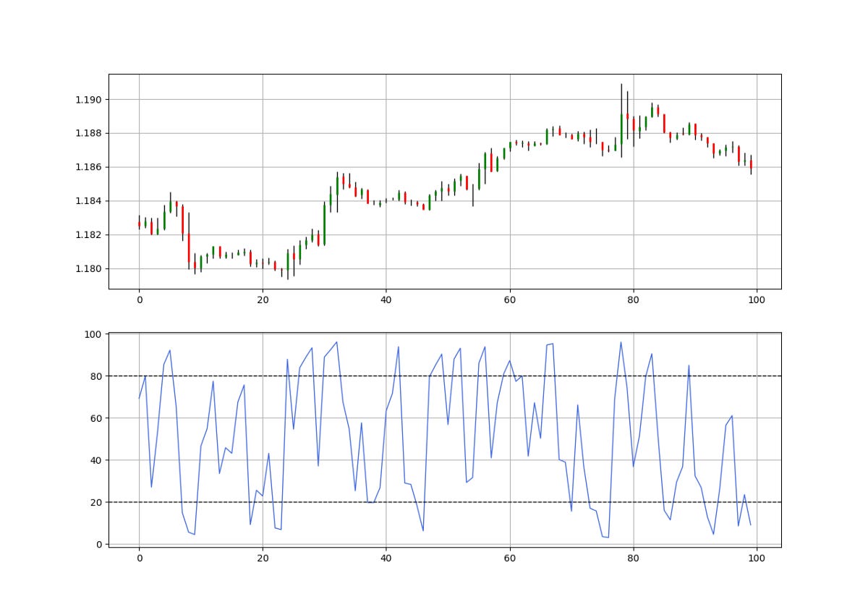Select x-axis label 80 under oscillator chart
Viewport: 868px width, 615px height.
tap(633, 558)
